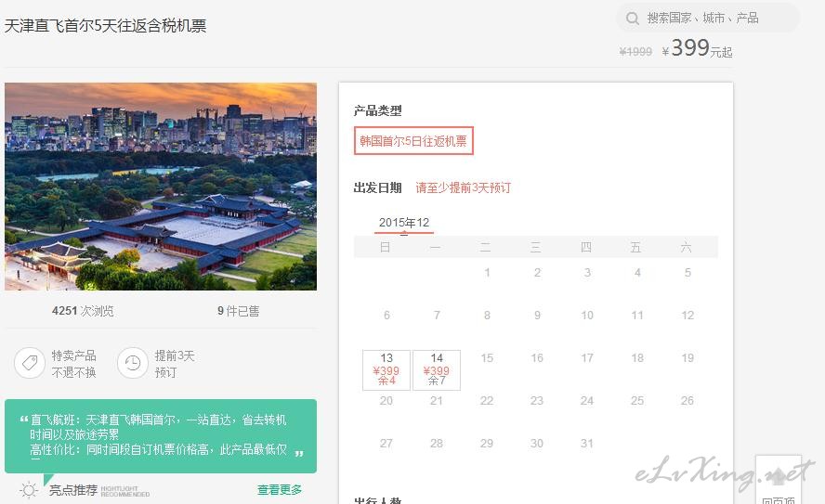The height and width of the screenshot is (504, 825).
Task: Pick departure date 13 priced ¥399
Action: click(x=386, y=370)
